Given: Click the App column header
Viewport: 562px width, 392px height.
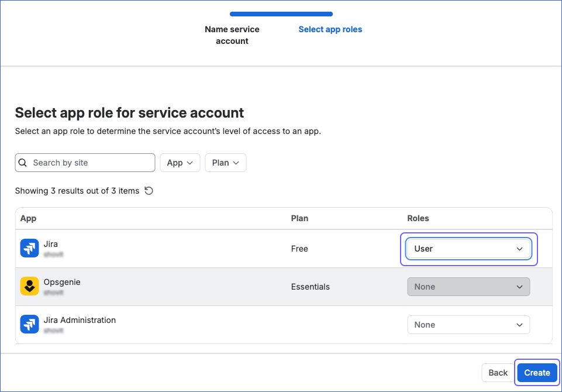Looking at the screenshot, I should coord(28,218).
